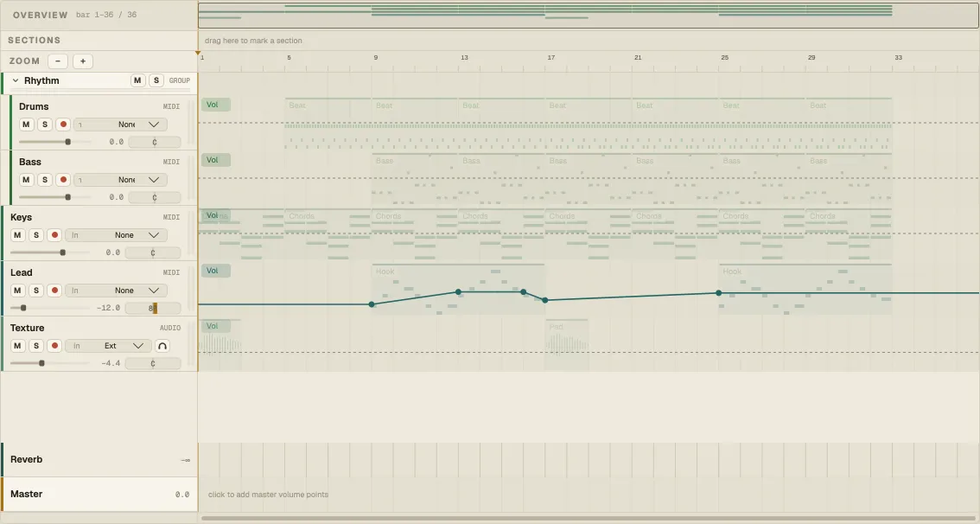The image size is (980, 524).
Task: Adjust the Texture volume slider
Action: pos(50,363)
